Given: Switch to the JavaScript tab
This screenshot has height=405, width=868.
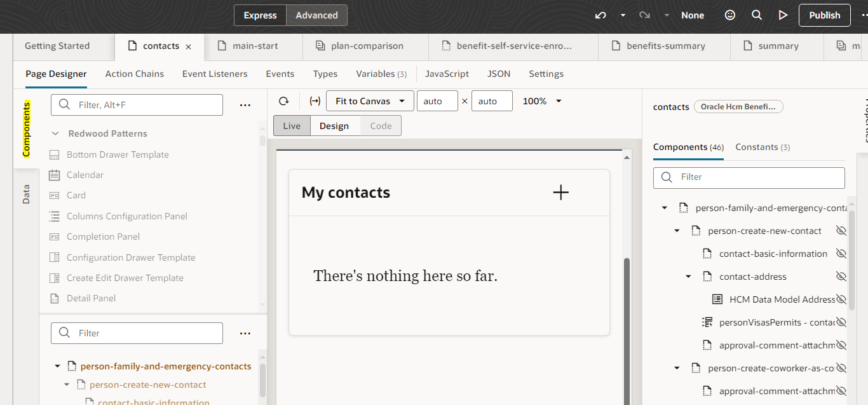Looking at the screenshot, I should pyautogui.click(x=447, y=74).
